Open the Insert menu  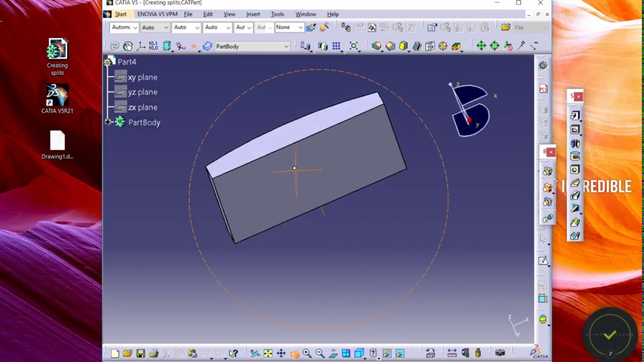tap(253, 14)
